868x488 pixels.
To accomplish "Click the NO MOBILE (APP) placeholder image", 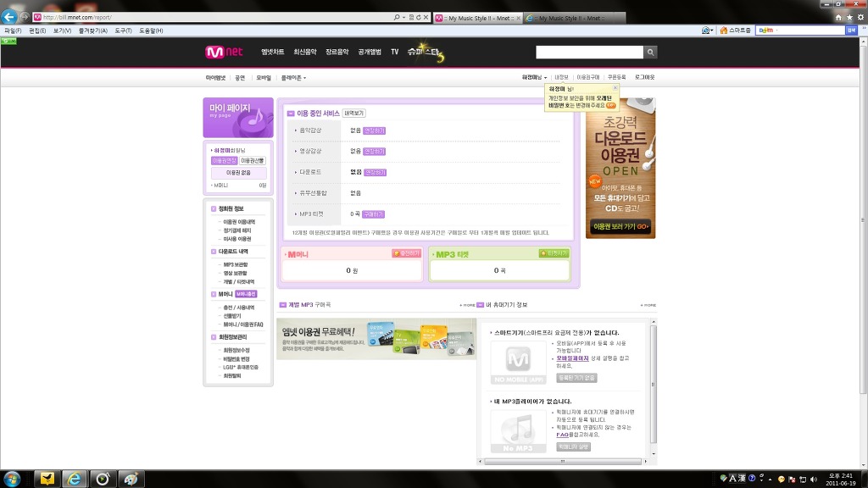I will pos(518,363).
